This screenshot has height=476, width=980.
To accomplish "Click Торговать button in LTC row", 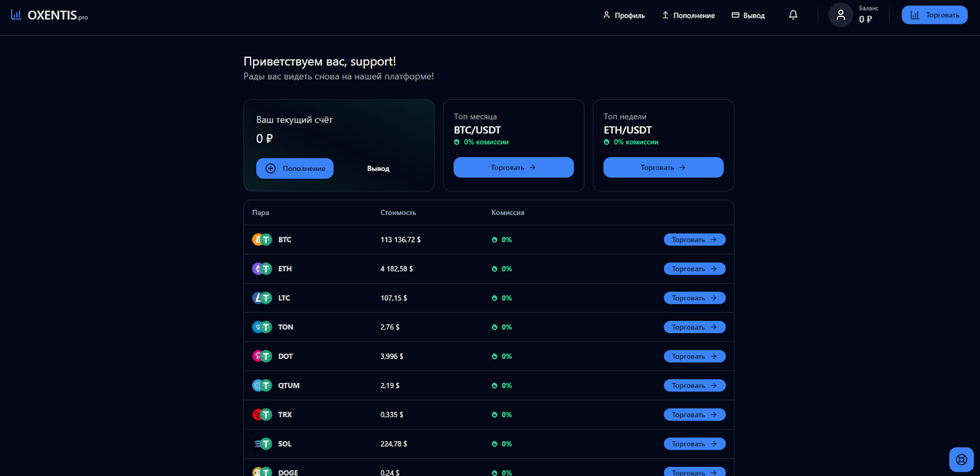I will (x=694, y=298).
